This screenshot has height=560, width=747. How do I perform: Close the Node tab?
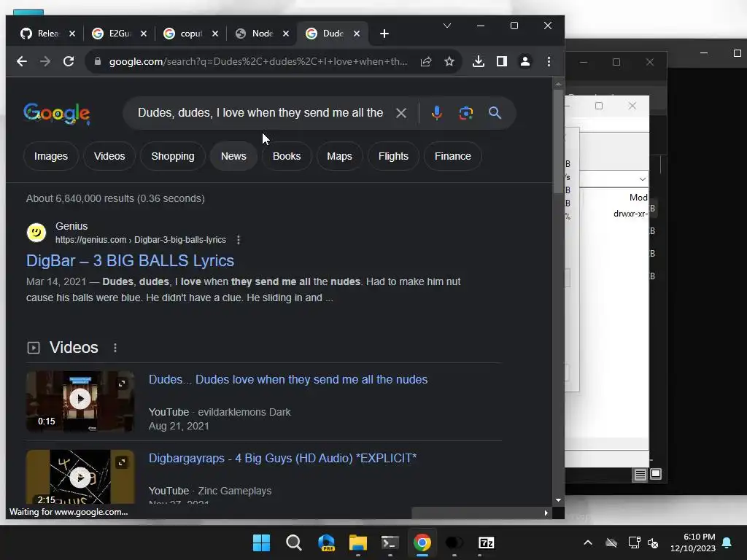click(x=286, y=34)
